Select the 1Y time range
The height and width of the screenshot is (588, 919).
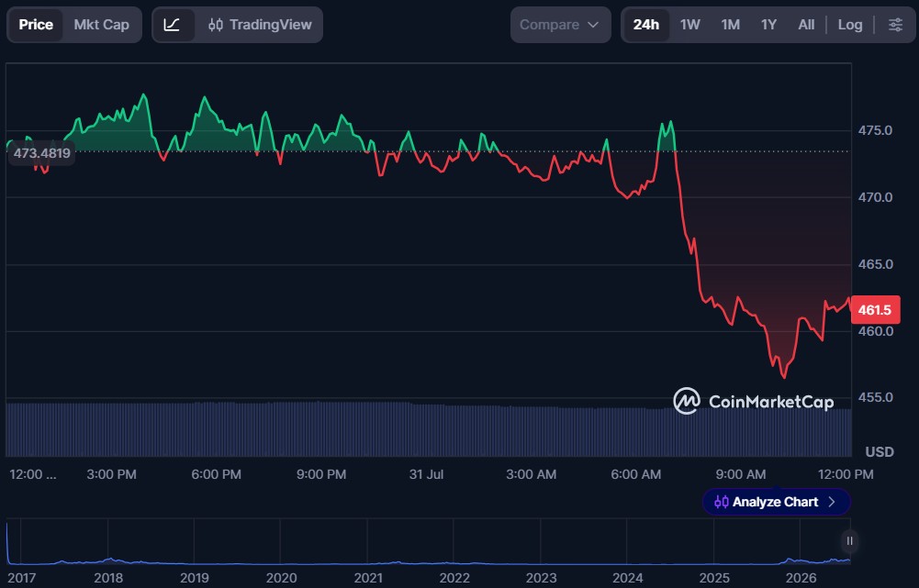(768, 25)
